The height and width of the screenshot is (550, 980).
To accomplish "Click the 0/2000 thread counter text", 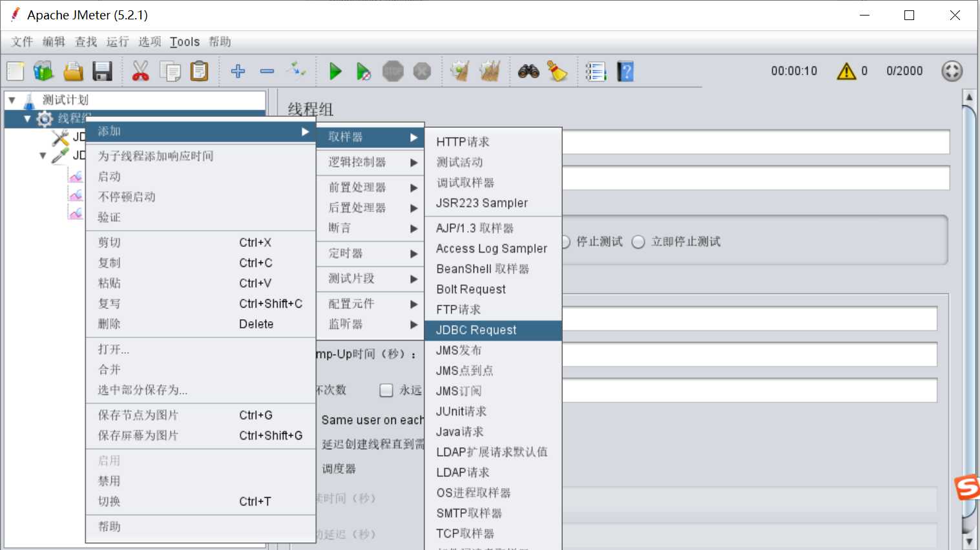I will point(904,71).
